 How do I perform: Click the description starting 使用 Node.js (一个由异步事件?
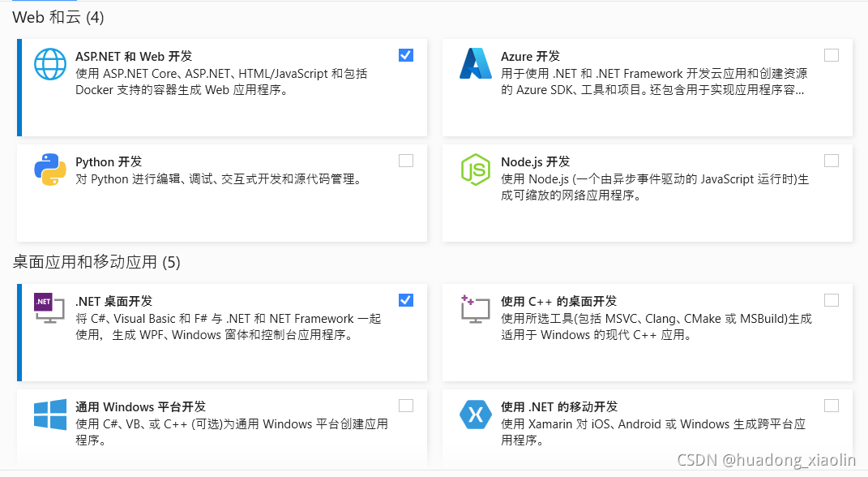pos(656,187)
